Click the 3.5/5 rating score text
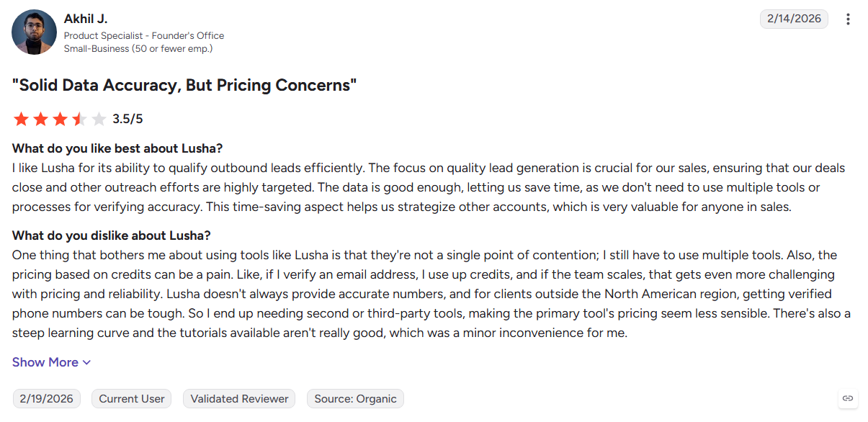 coord(127,119)
